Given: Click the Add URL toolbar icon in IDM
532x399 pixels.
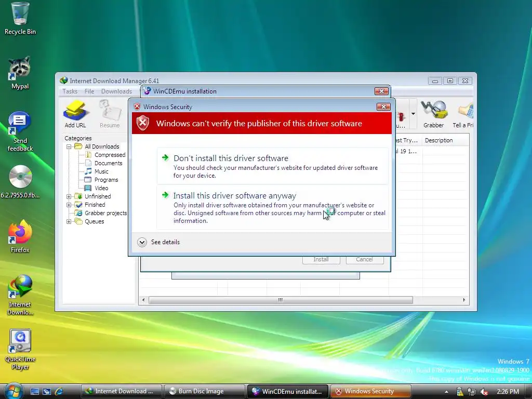Looking at the screenshot, I should [75, 114].
